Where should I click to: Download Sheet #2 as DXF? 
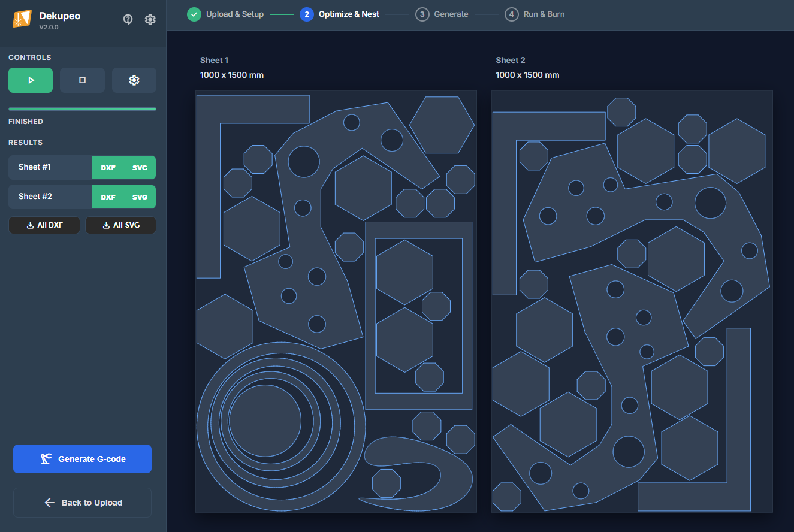(108, 197)
